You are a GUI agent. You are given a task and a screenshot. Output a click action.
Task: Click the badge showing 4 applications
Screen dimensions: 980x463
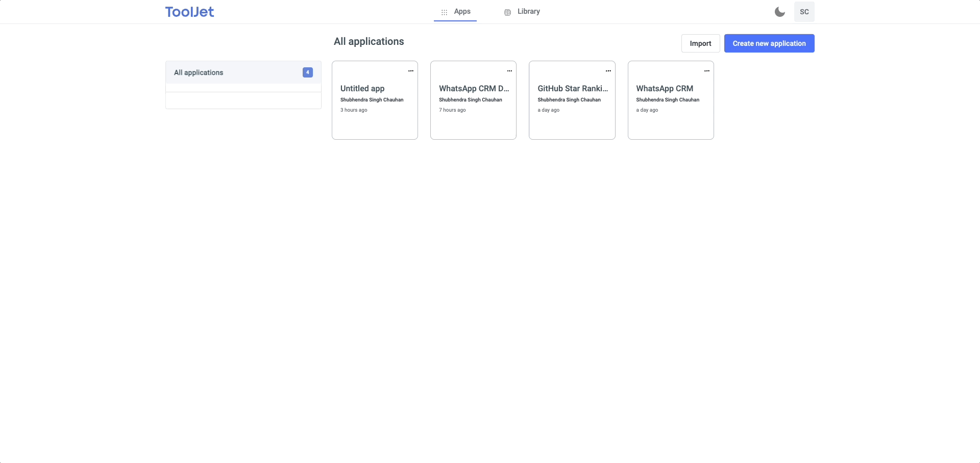point(307,72)
